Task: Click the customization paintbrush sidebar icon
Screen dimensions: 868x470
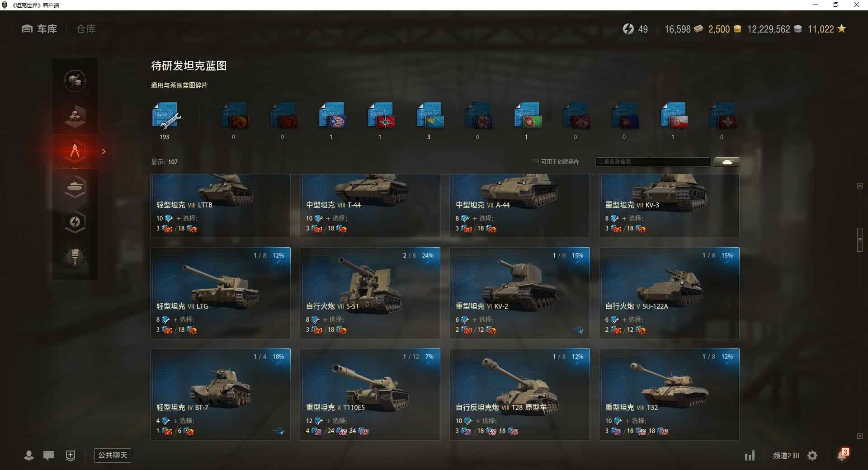Action: click(75, 256)
